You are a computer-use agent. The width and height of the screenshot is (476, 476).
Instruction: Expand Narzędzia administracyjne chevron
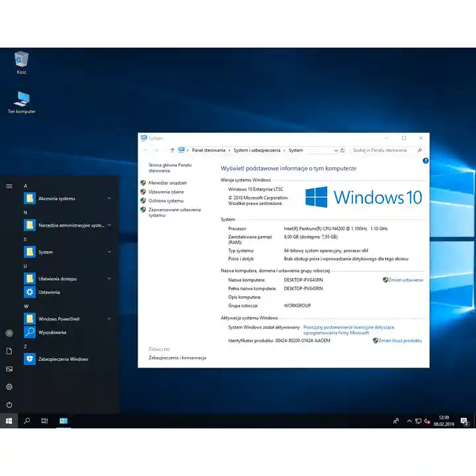(x=109, y=225)
